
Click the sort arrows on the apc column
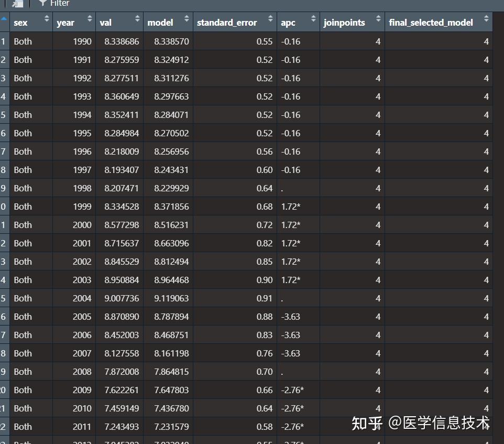[x=313, y=18]
